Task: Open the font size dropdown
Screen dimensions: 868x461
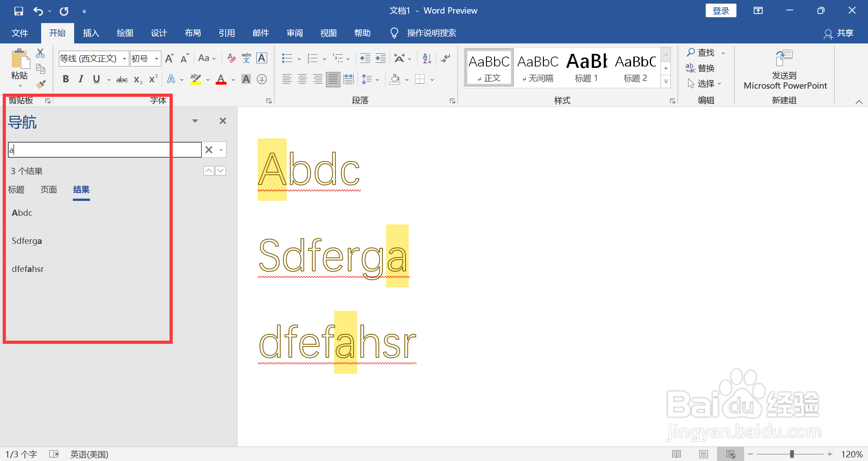Action: tap(156, 59)
